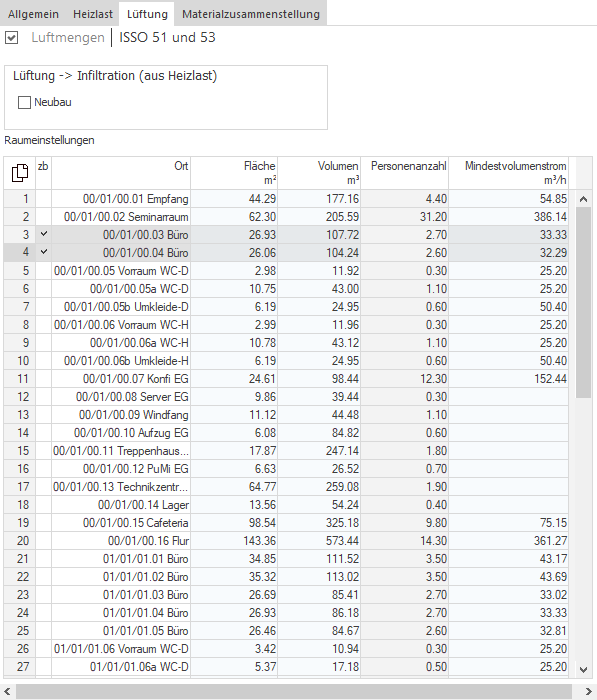
Task: Click the horizontal scrollbar thumb at bottom
Action: (294, 692)
